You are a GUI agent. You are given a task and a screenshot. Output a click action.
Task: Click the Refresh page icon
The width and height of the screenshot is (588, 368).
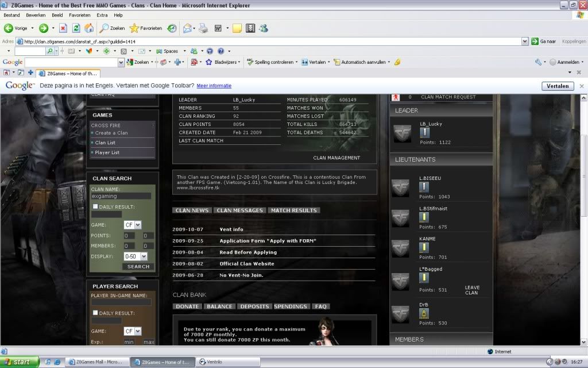pyautogui.click(x=76, y=28)
